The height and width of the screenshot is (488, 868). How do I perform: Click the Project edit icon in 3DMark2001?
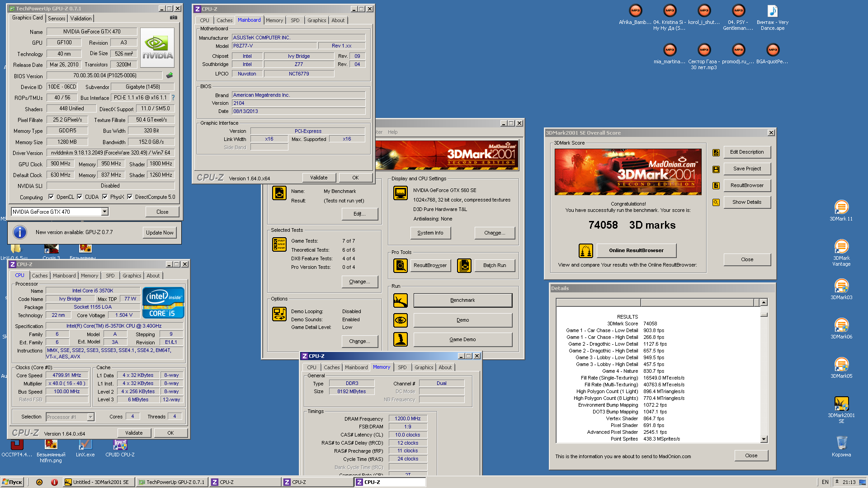click(x=279, y=193)
